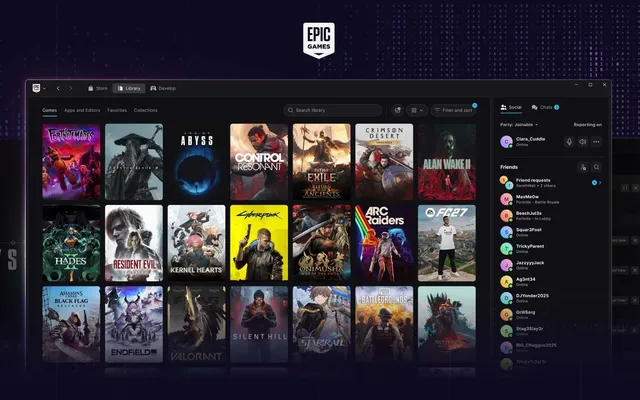Open the Fortnitemares game tile
This screenshot has height=400, width=640.
71,162
